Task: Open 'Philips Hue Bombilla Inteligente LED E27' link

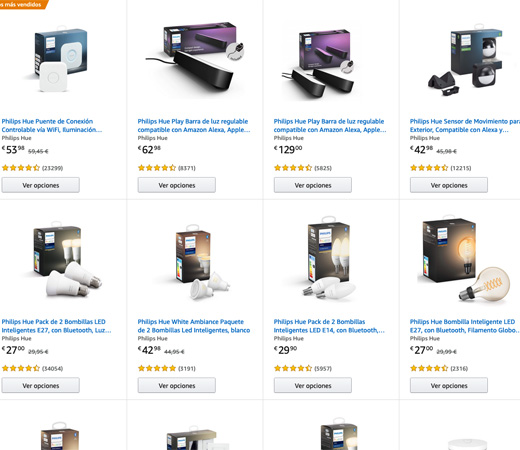Action: 465,326
